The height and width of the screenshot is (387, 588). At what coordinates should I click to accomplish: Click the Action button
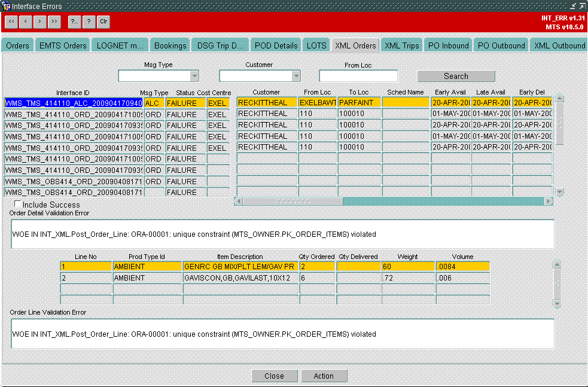324,376
